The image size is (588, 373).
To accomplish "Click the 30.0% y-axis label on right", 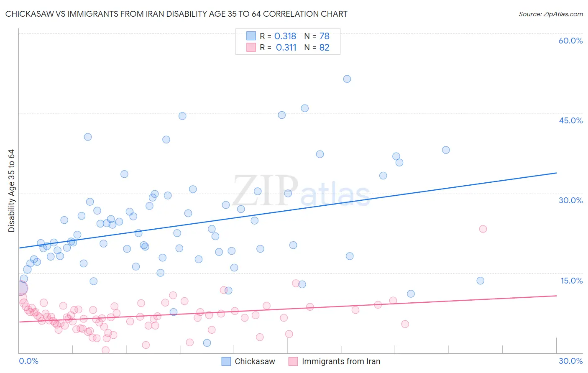I will 571,200.
